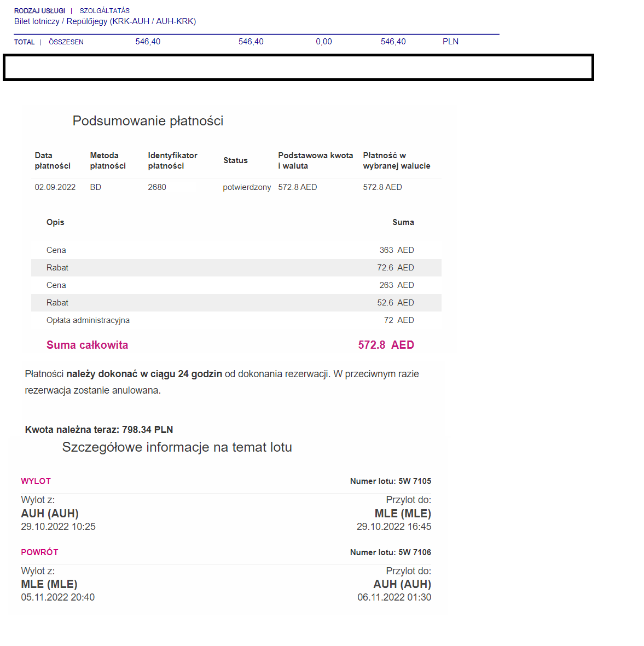The image size is (644, 646).
Task: Click the potwierdzony status value
Action: [247, 187]
